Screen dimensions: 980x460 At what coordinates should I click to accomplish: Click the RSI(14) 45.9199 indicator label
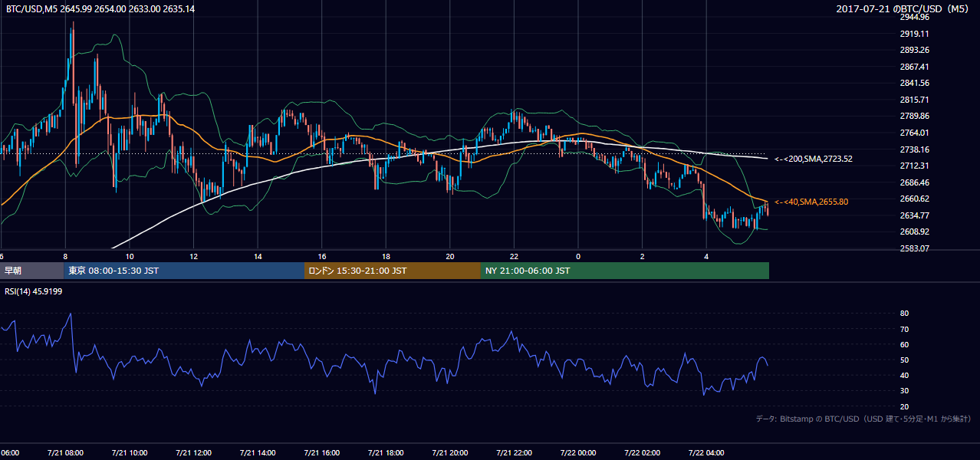34,291
